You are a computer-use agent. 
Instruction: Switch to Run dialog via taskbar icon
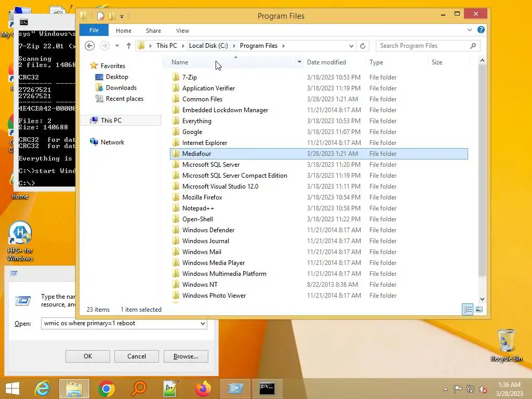(x=235, y=389)
